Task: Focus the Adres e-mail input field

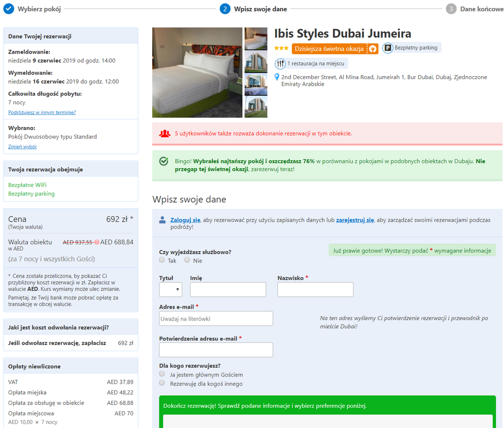Action: [216, 318]
